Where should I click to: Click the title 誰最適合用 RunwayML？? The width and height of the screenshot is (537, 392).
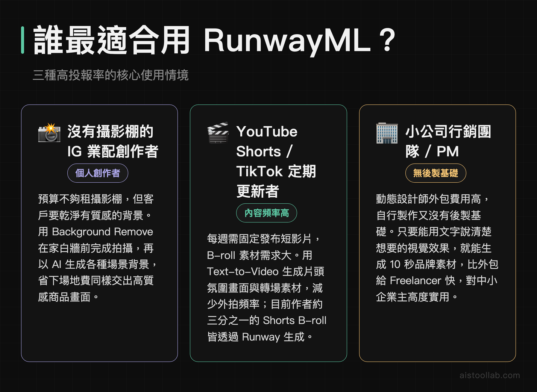point(215,40)
